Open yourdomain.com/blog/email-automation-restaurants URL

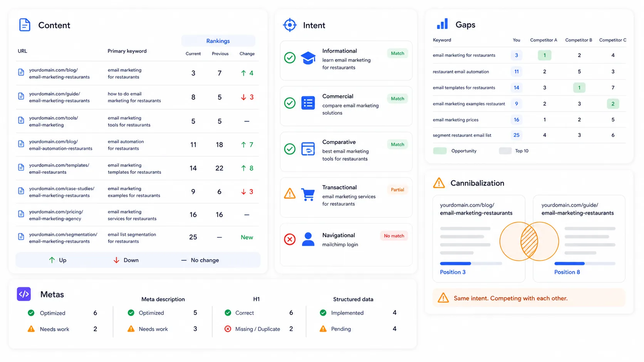pos(60,145)
